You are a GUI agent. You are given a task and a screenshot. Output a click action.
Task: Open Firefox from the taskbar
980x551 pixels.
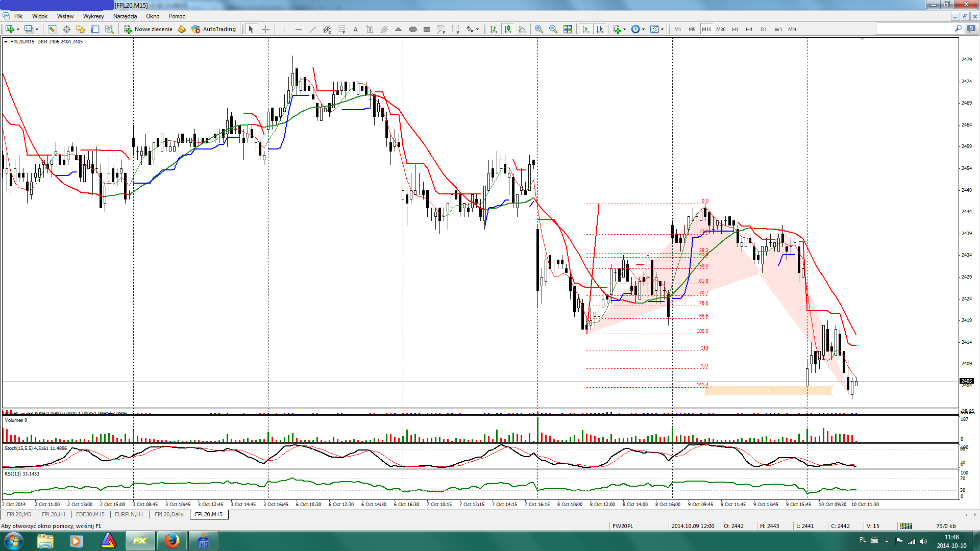tap(172, 541)
